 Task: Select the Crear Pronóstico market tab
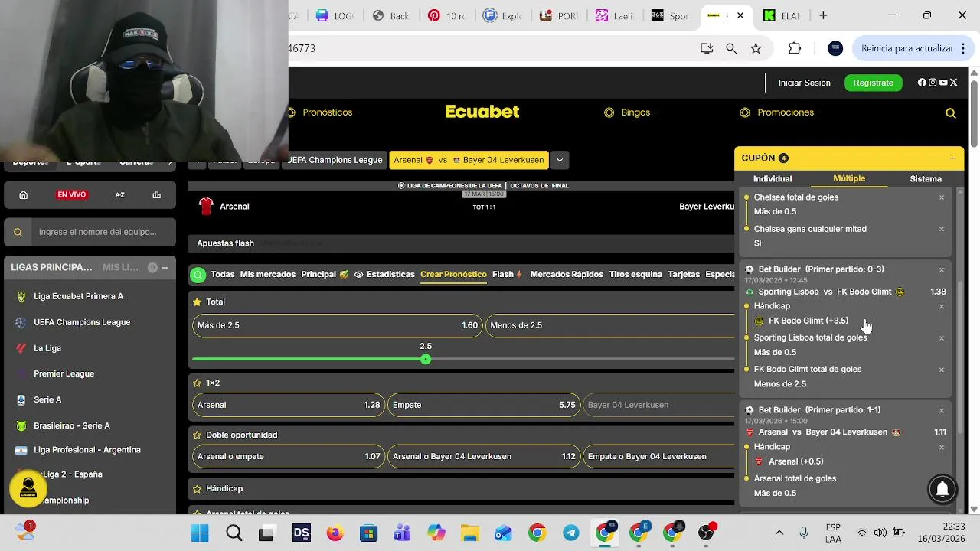(x=453, y=275)
